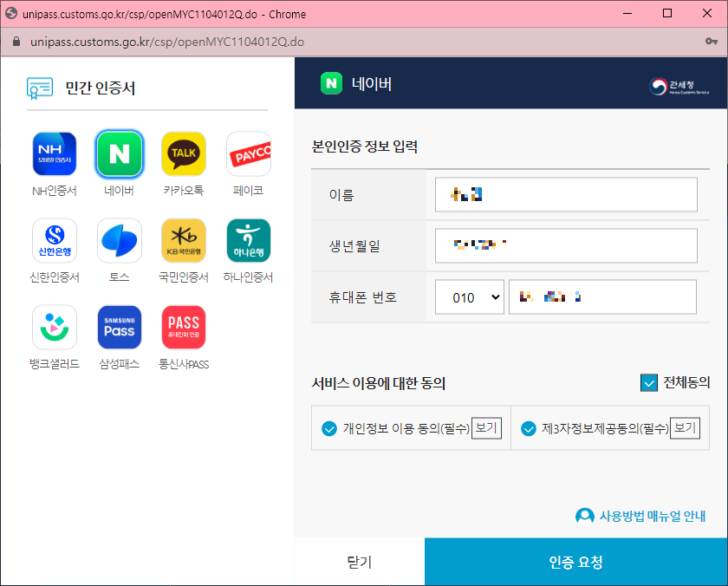Viewport: 728px width, 586px height.
Task: Click the 이름 input field
Action: (566, 194)
